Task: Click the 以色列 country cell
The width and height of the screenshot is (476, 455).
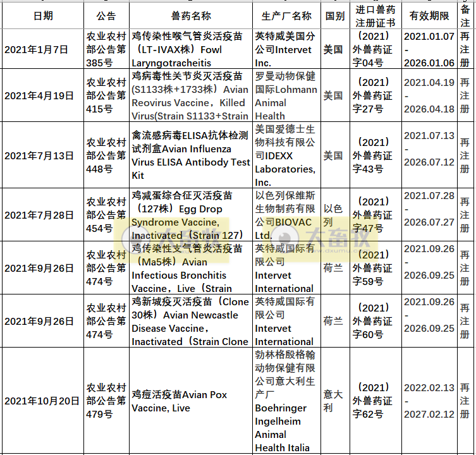Action: (x=335, y=215)
